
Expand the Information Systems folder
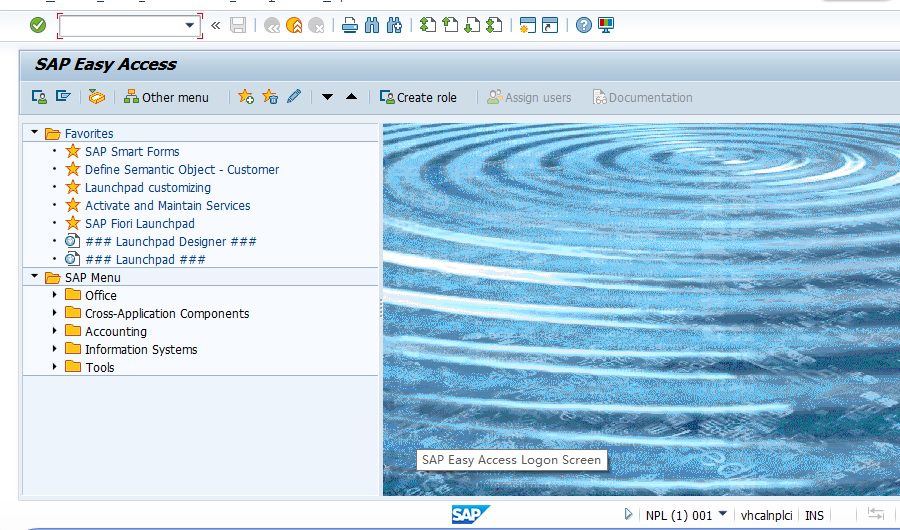click(55, 349)
